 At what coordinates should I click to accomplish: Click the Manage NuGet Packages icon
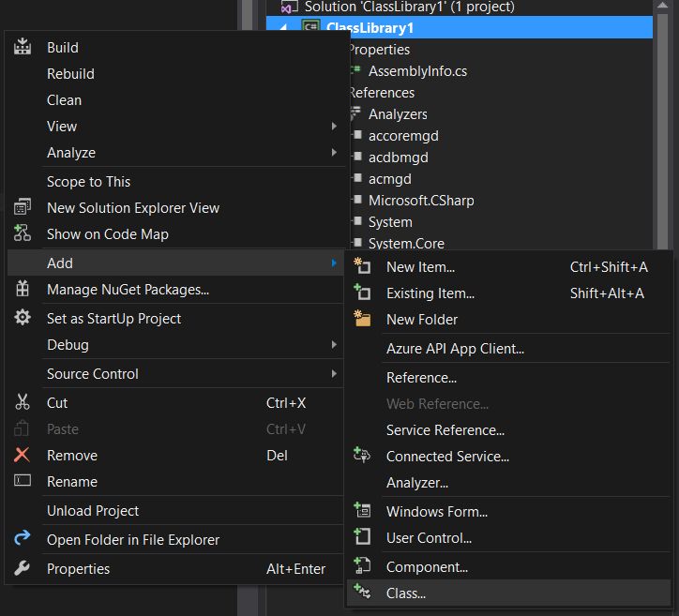[23, 288]
